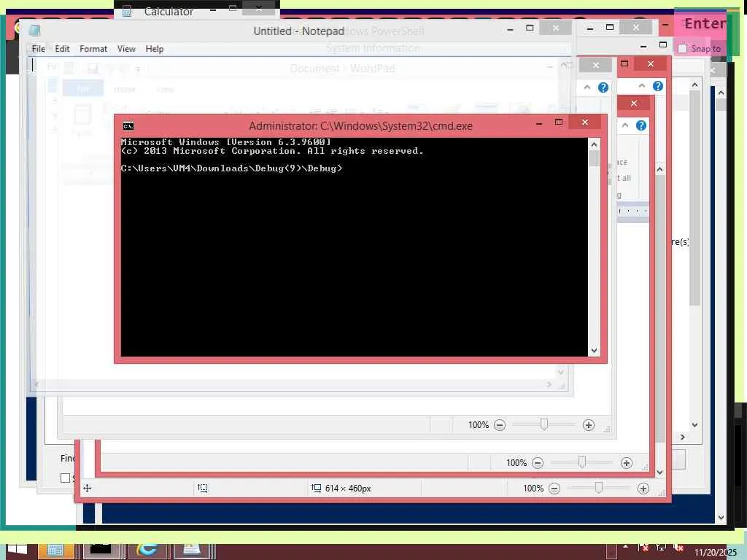Screen dimensions: 747x560
Task: Close the Untitled - Notepad window
Action: click(555, 28)
